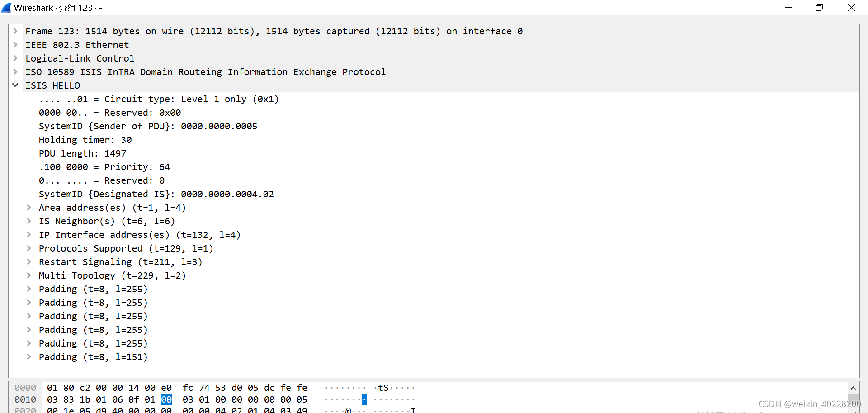Select the IEEE 802.3 Ethernet line
This screenshot has height=413, width=868.
(77, 45)
